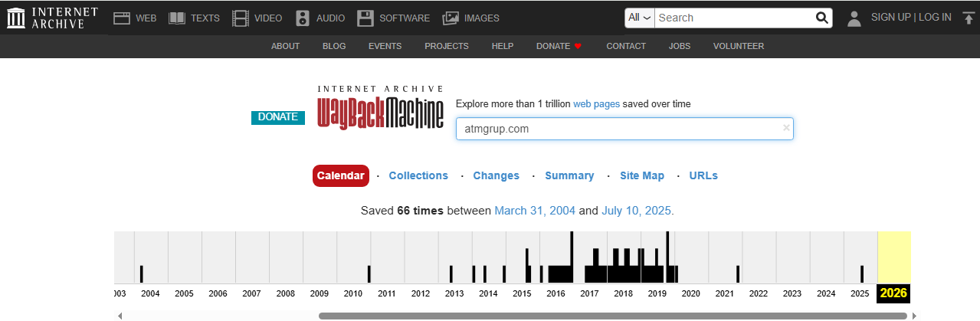Click the left scroll arrow under timeline

click(119, 316)
